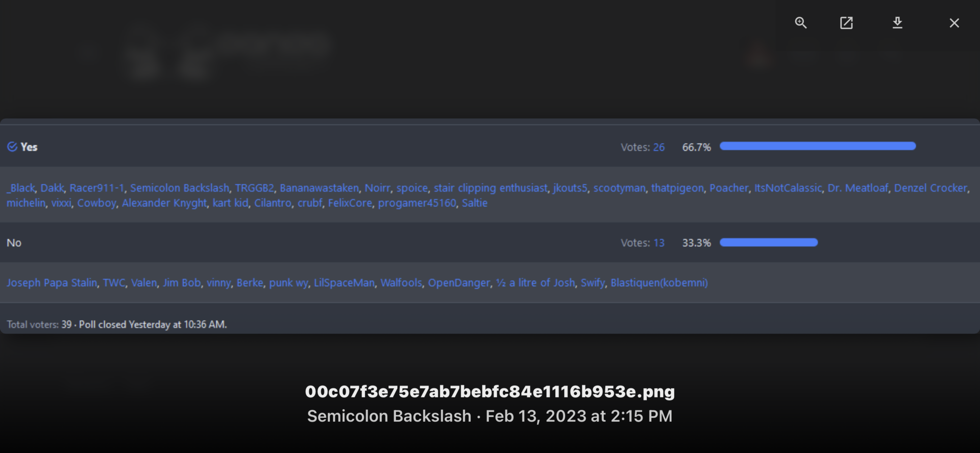
Task: Click voter name Denzel Crocker
Action: pos(930,188)
